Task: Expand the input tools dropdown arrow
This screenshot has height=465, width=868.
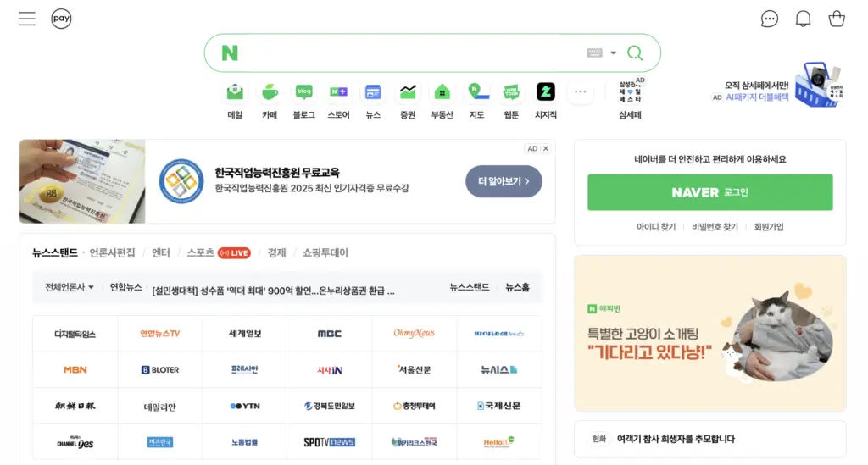Action: click(614, 53)
